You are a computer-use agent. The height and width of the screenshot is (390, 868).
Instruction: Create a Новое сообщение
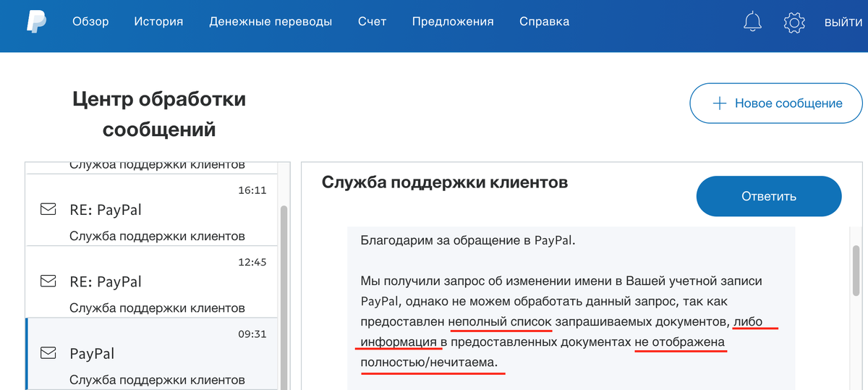776,103
